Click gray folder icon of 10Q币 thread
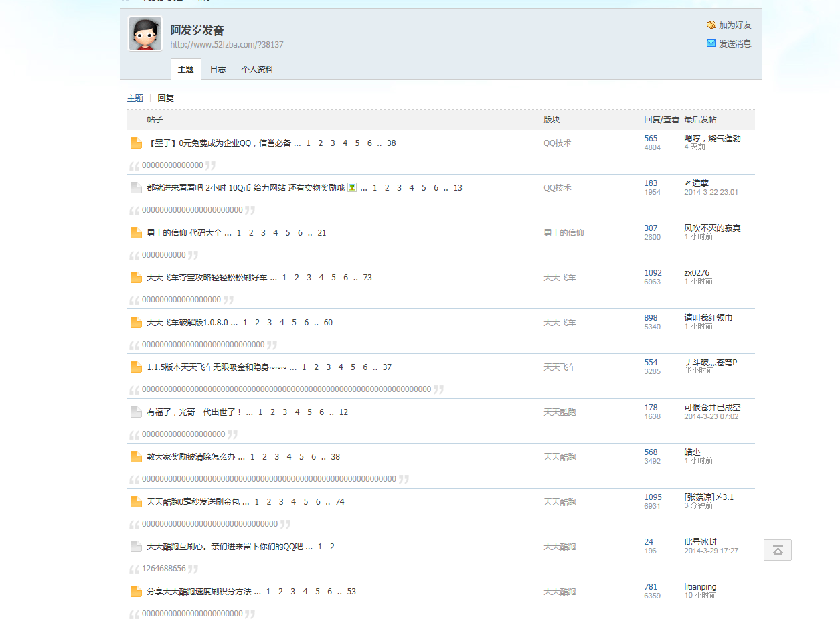The width and height of the screenshot is (840, 619). click(136, 187)
